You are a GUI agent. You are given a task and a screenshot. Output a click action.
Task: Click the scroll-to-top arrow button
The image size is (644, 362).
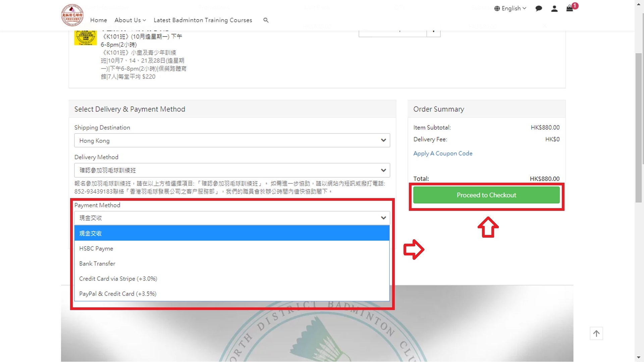tap(596, 334)
